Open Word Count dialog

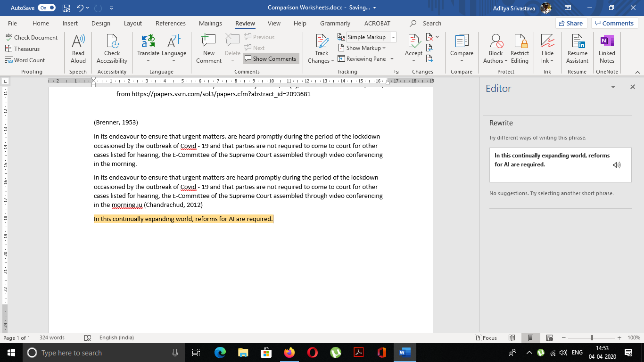25,60
